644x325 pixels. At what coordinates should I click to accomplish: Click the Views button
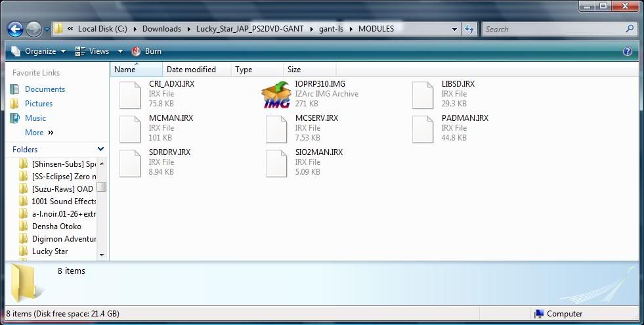[x=92, y=51]
